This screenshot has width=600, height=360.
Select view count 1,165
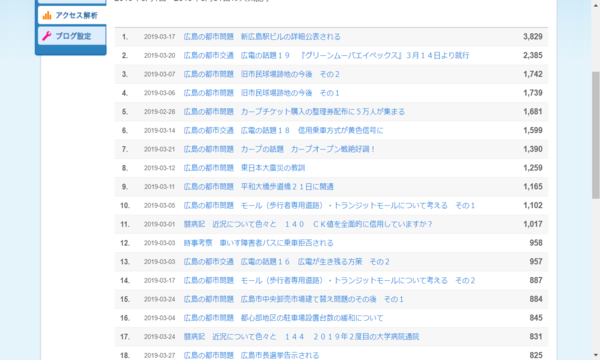point(533,187)
